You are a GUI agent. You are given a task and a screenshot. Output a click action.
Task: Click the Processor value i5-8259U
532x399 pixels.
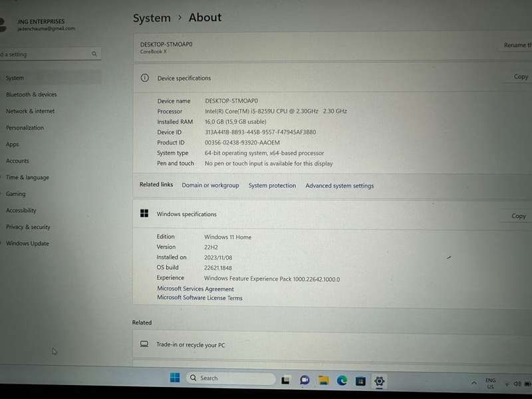coord(276,111)
